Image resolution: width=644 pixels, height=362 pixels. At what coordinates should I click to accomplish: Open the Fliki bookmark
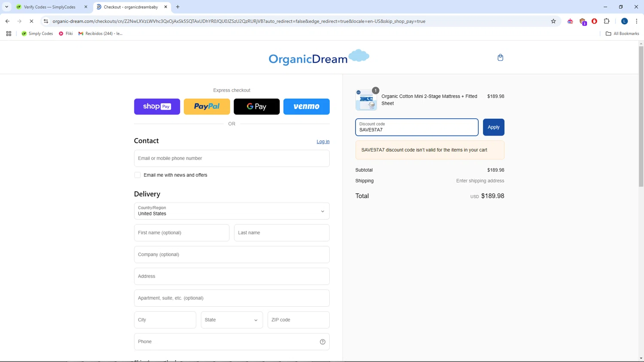[x=66, y=33]
